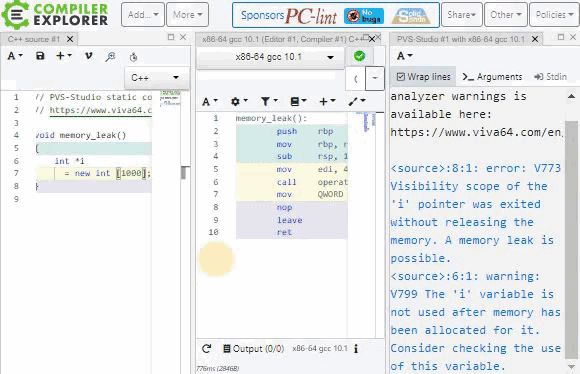Click the 'void memory_leak()' source line

click(x=81, y=135)
